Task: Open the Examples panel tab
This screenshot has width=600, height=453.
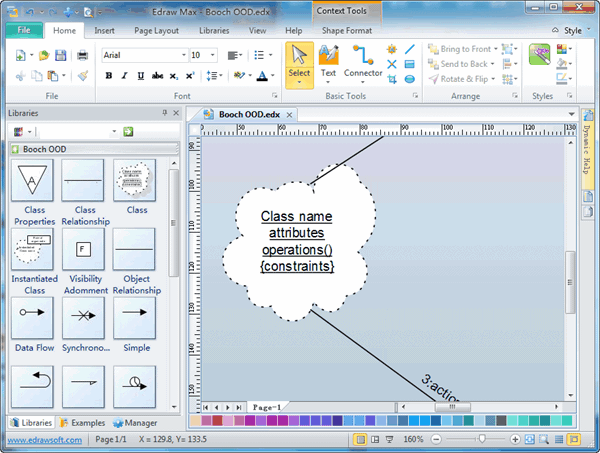Action: (x=81, y=423)
